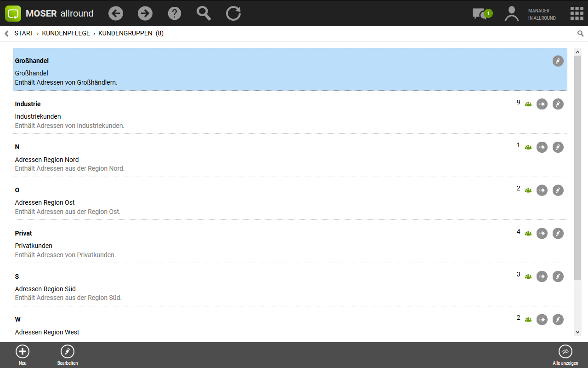This screenshot has height=368, width=588.
Task: Edit the Industrie group with the pencil icon
Action: [558, 104]
